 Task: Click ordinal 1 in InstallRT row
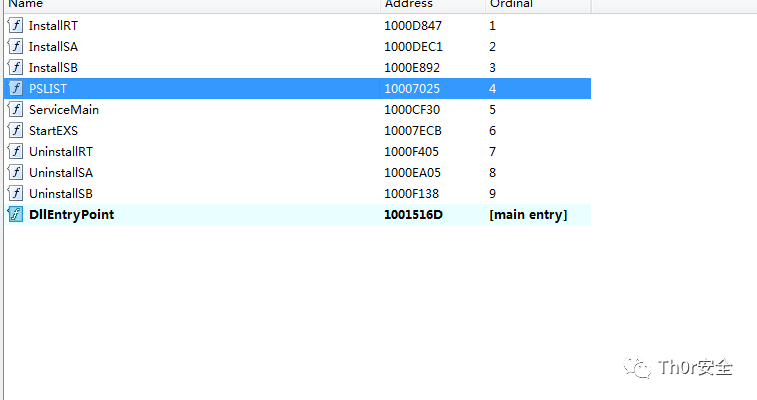click(x=492, y=26)
